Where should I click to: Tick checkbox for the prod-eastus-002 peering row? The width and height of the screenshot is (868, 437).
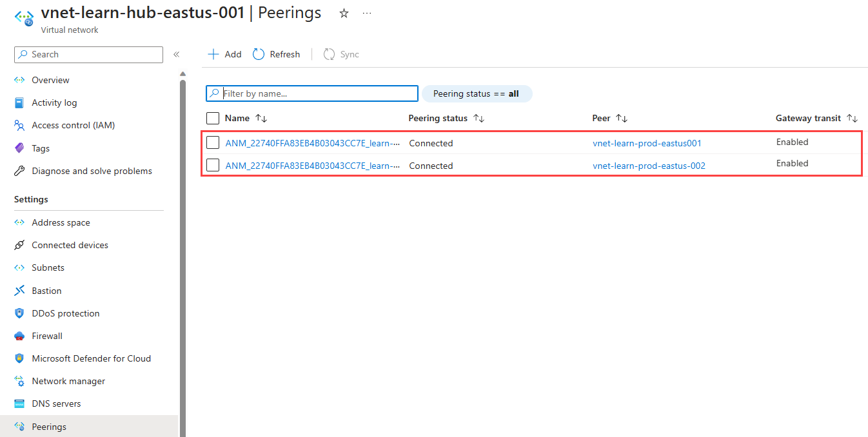(x=213, y=166)
